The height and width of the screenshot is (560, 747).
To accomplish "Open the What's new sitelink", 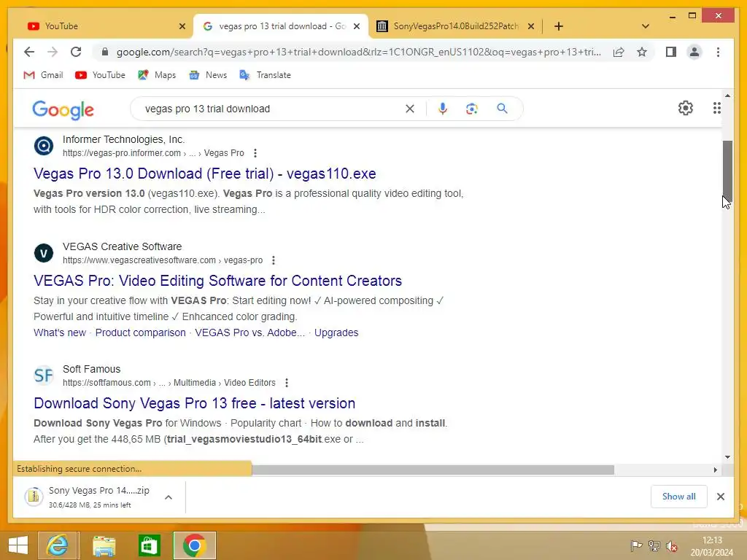I will 60,332.
